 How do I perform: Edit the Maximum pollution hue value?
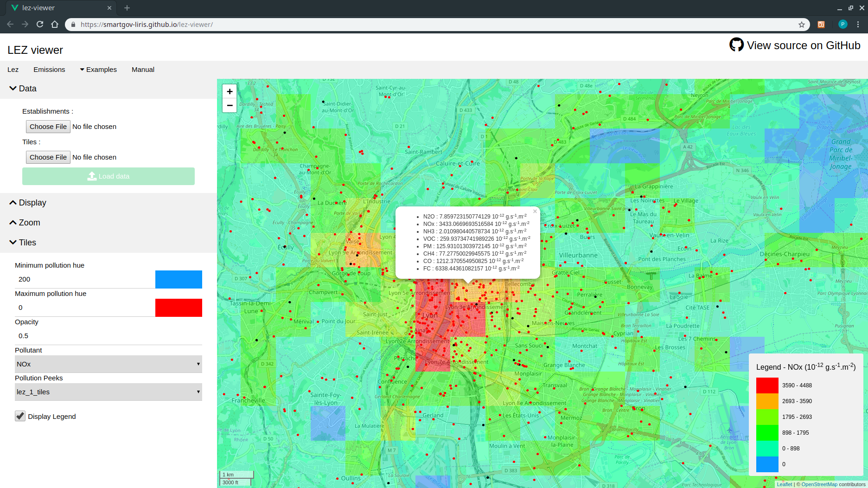click(x=85, y=308)
